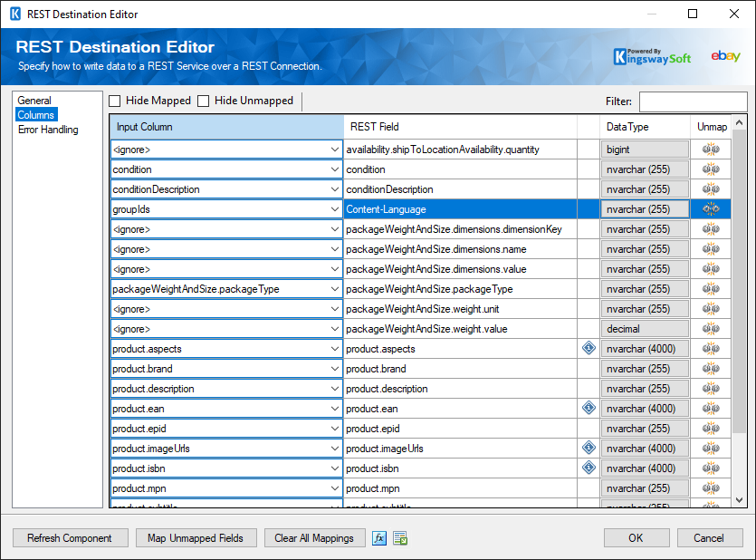Unmap the product.ean mapping
The image size is (756, 560).
711,409
